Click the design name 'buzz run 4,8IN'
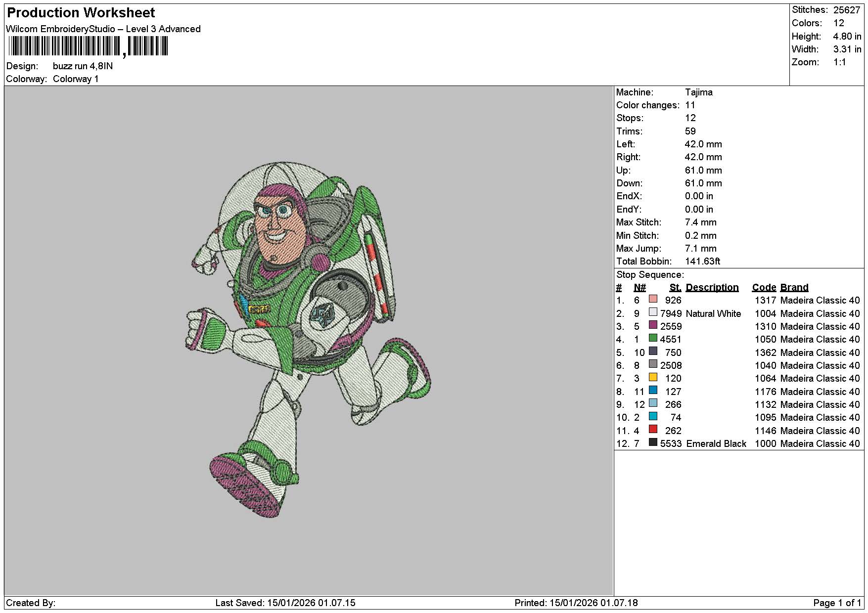 click(83, 66)
